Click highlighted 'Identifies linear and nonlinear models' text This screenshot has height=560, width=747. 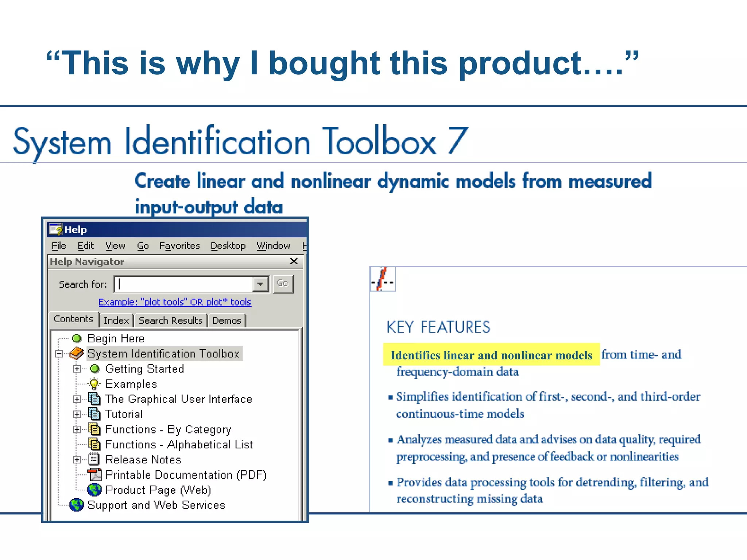pos(491,355)
